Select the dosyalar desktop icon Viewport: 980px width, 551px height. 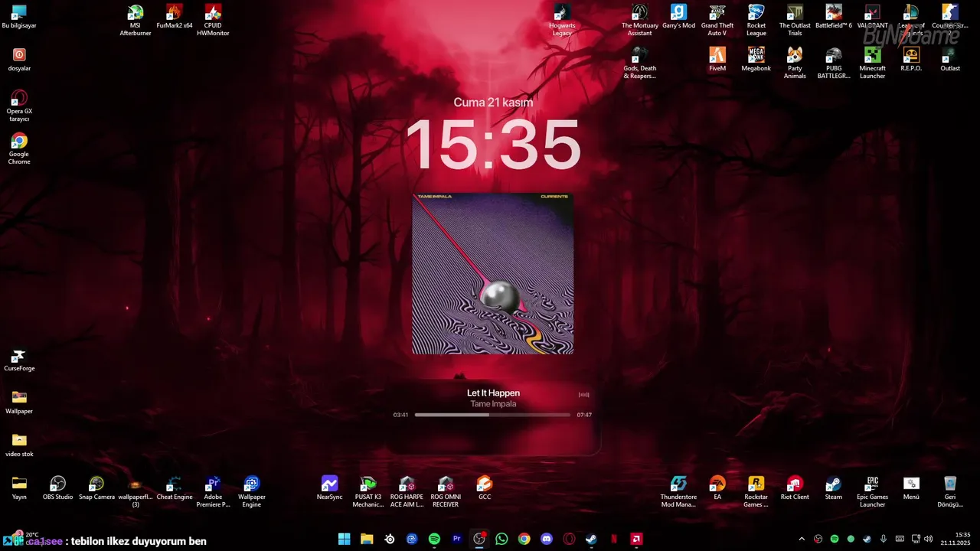click(19, 60)
